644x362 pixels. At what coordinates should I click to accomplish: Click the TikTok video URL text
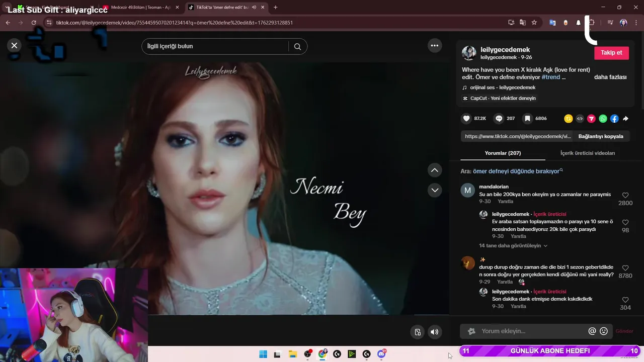[517, 136]
